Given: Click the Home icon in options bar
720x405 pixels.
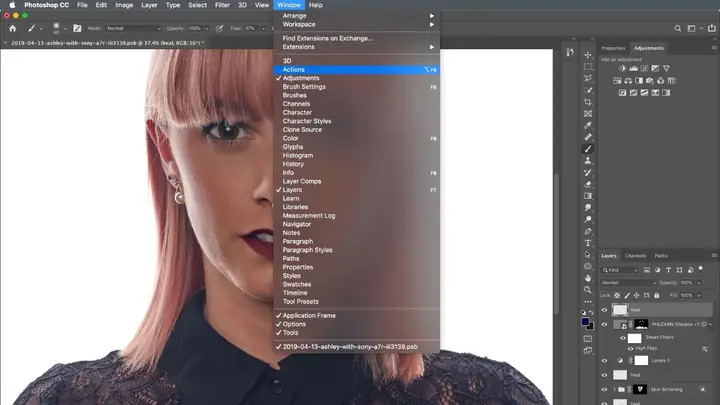Looking at the screenshot, I should click(x=12, y=28).
